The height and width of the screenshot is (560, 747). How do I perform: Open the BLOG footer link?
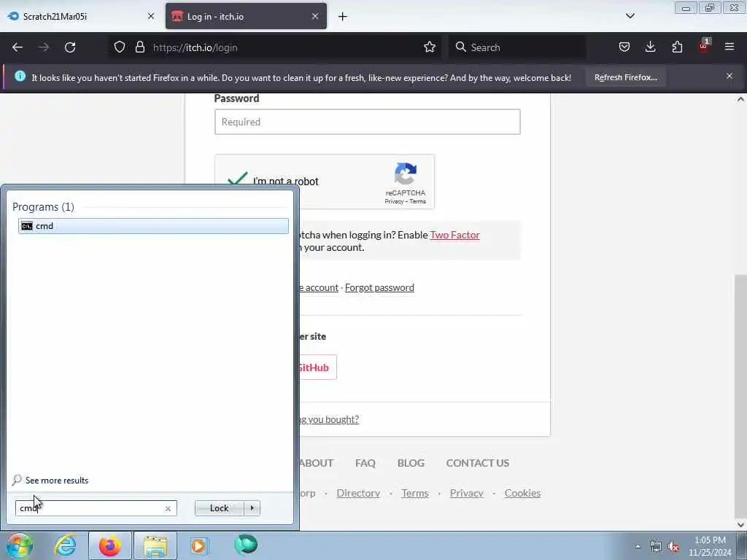(411, 463)
